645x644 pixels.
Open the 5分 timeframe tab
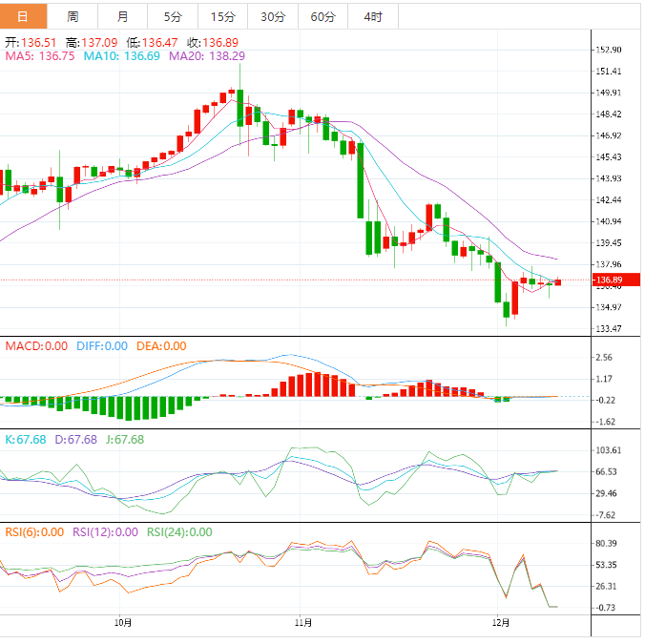tap(173, 17)
